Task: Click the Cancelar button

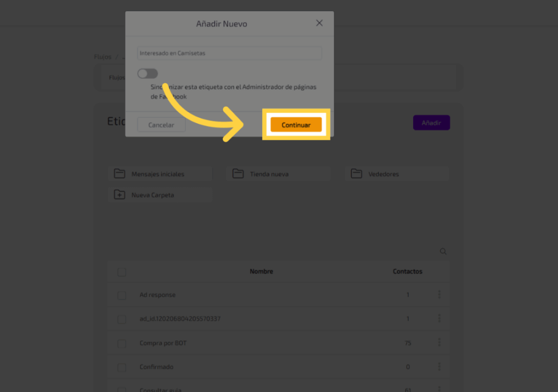Action: click(x=161, y=125)
